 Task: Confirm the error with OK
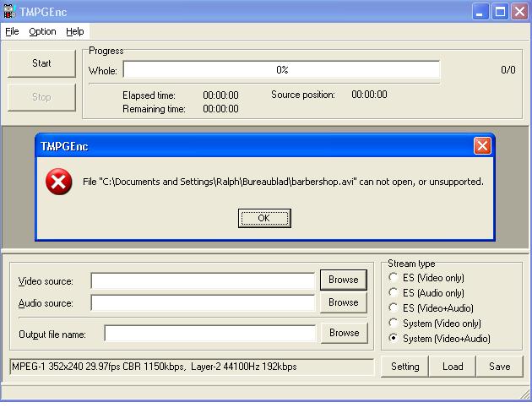pyautogui.click(x=264, y=218)
